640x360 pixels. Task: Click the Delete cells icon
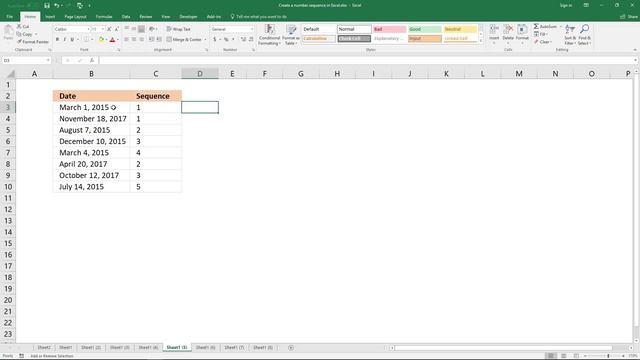pos(508,34)
